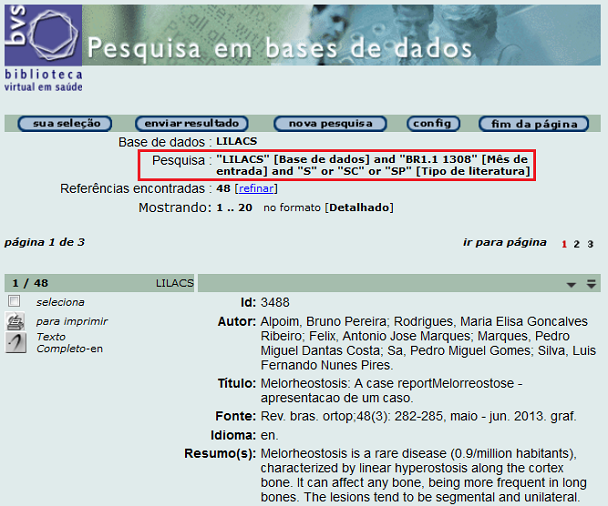This screenshot has height=506, width=608.
Task: Click author name 'Alpoim, Bruno Pereira'
Action: click(x=323, y=321)
